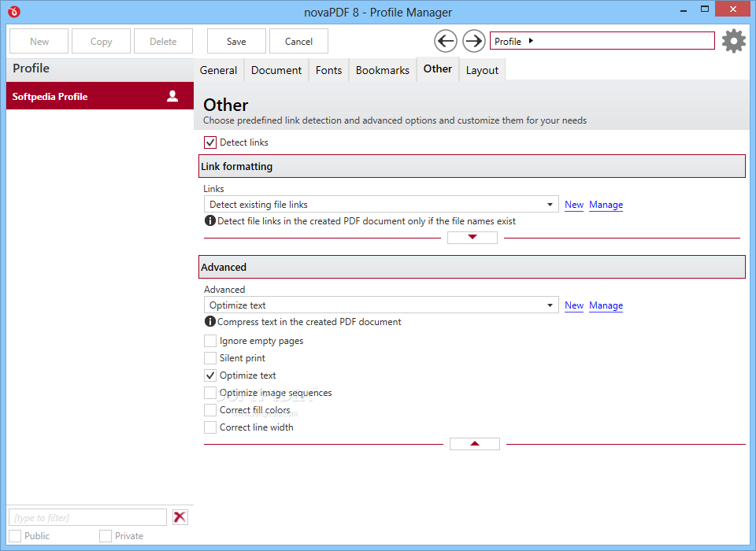Viewport: 756px width, 551px height.
Task: Switch to the Layout tab
Action: tap(482, 70)
